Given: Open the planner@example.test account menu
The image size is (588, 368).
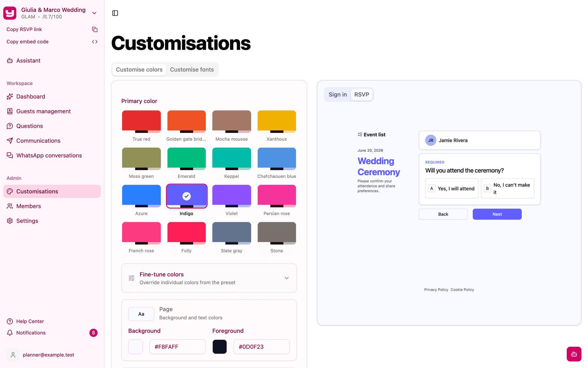Looking at the screenshot, I should pyautogui.click(x=52, y=355).
